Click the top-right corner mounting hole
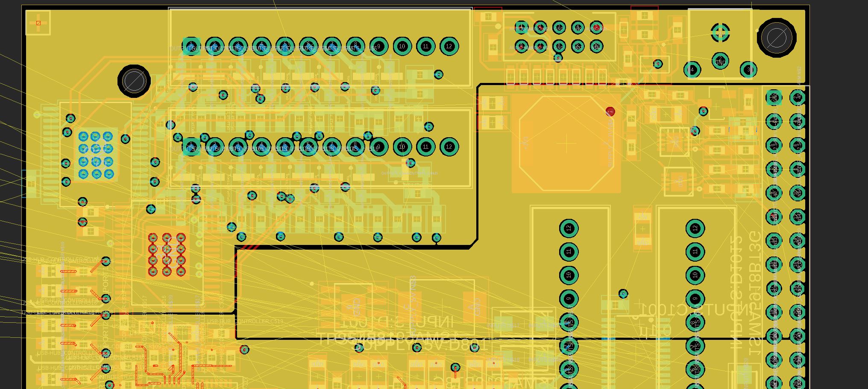 coord(777,38)
